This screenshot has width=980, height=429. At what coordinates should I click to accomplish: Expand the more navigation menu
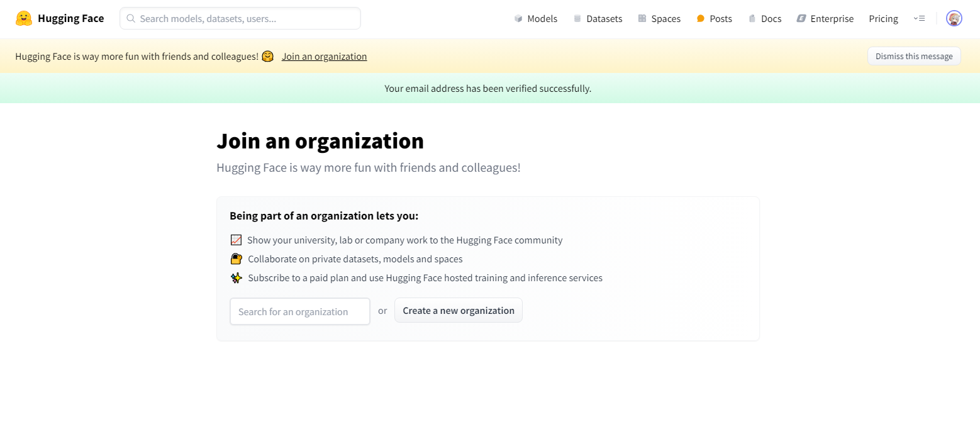click(919, 19)
